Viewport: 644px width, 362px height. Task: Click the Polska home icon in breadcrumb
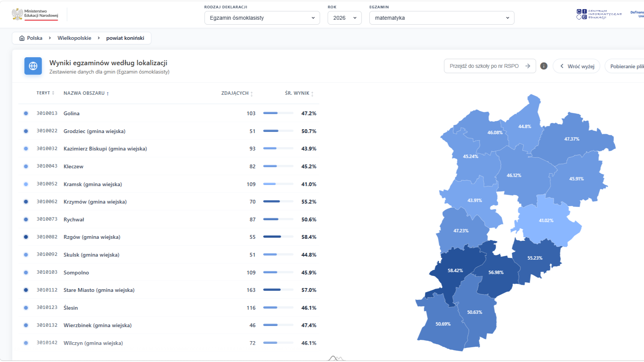pos(22,38)
